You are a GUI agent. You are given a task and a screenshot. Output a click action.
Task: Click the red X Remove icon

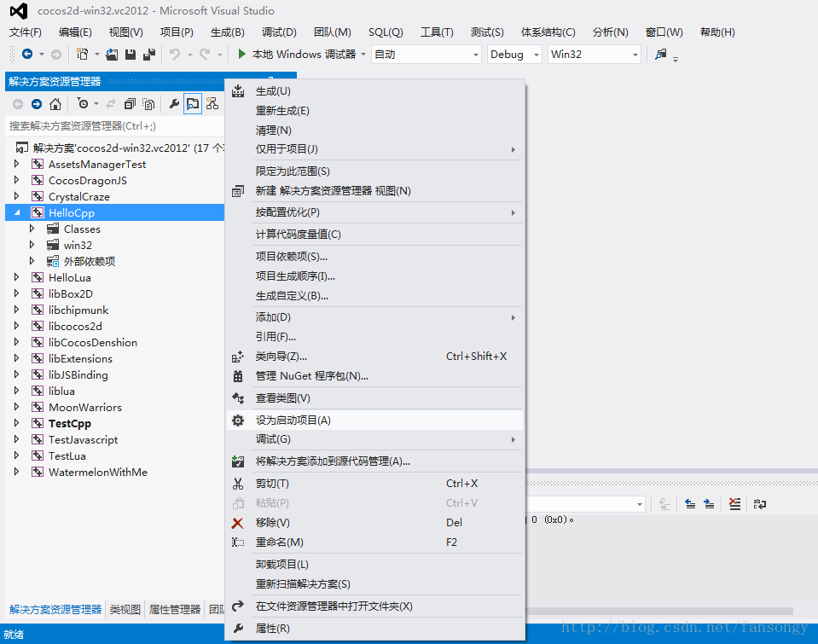pyautogui.click(x=237, y=523)
